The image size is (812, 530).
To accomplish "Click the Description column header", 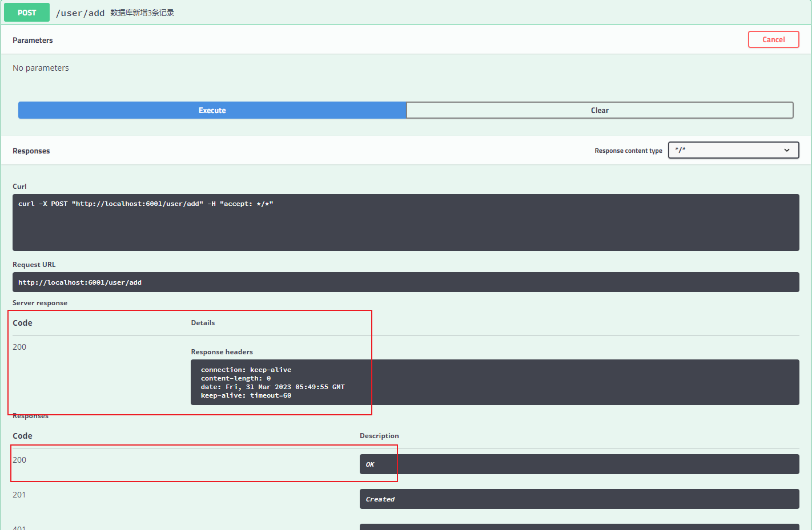I will [x=379, y=436].
